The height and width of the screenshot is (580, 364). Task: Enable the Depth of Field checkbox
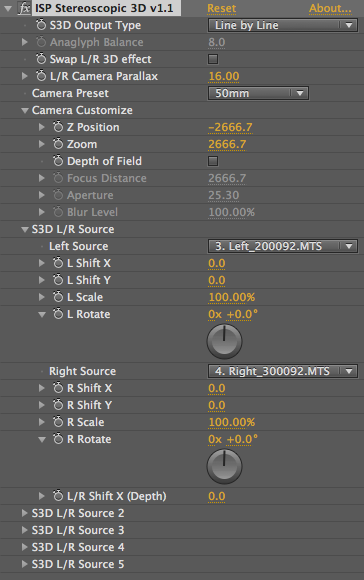[213, 161]
